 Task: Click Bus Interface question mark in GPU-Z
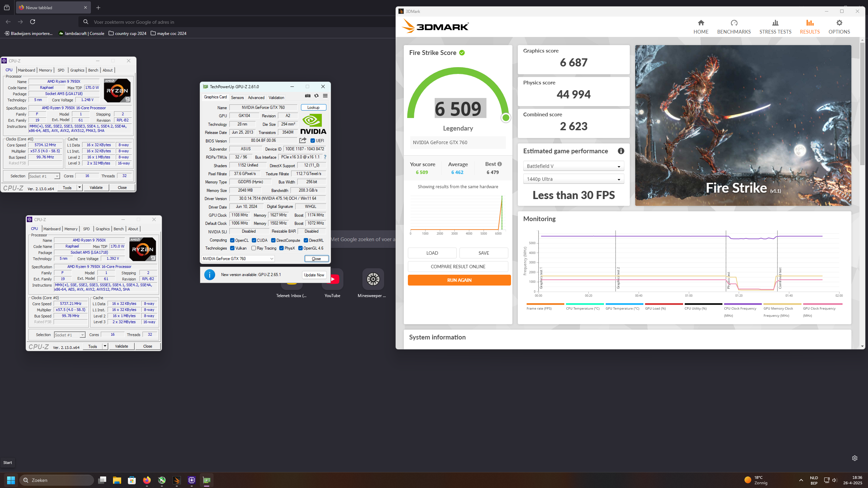click(325, 157)
